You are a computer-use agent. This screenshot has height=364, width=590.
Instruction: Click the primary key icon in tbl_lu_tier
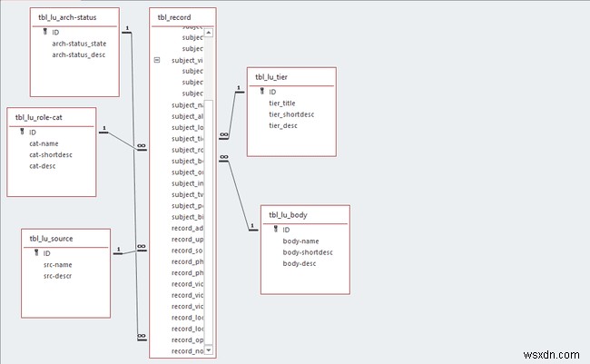pos(262,91)
